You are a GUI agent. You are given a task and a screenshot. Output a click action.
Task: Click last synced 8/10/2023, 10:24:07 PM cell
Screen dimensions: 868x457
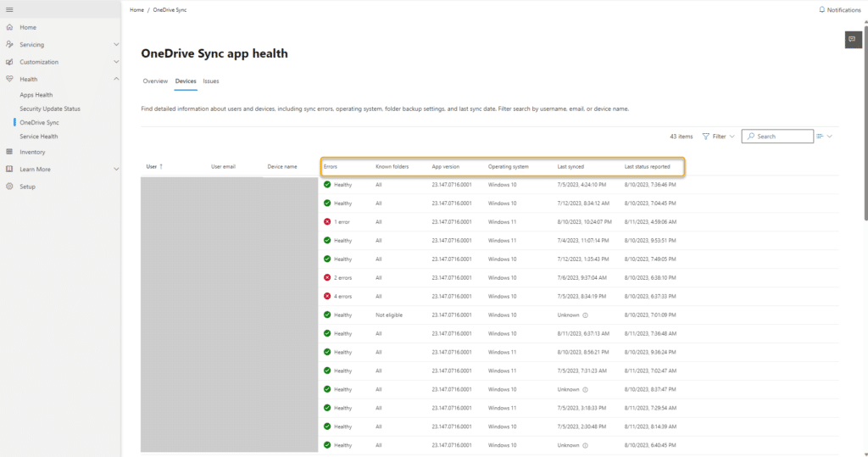click(x=585, y=222)
